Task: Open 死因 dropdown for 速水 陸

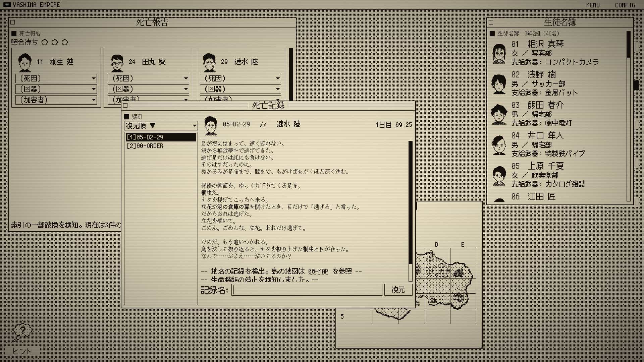Action: (240, 78)
